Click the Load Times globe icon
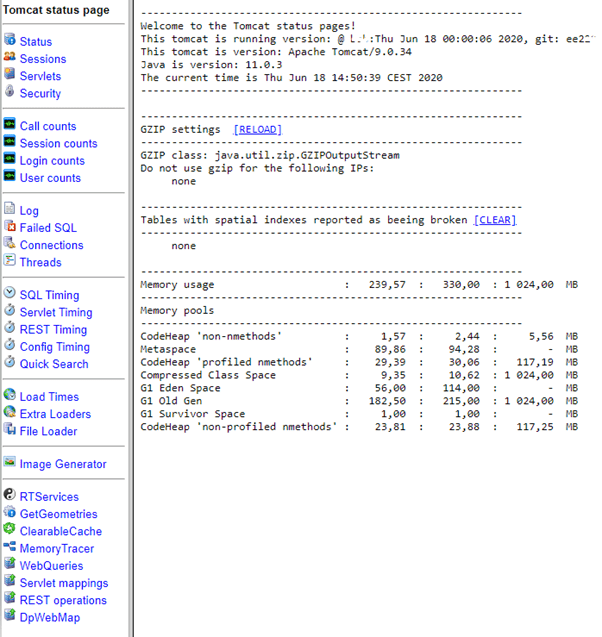Image resolution: width=602 pixels, height=637 pixels. pyautogui.click(x=10, y=397)
